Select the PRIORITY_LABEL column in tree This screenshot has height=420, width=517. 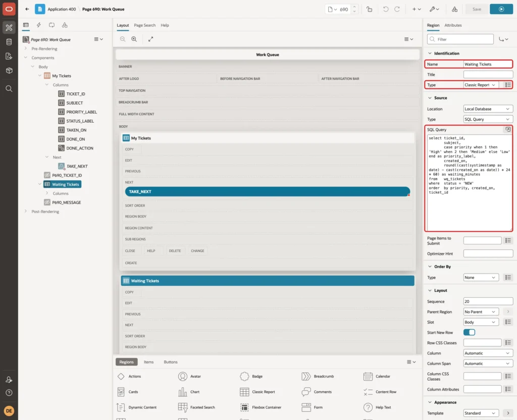81,112
